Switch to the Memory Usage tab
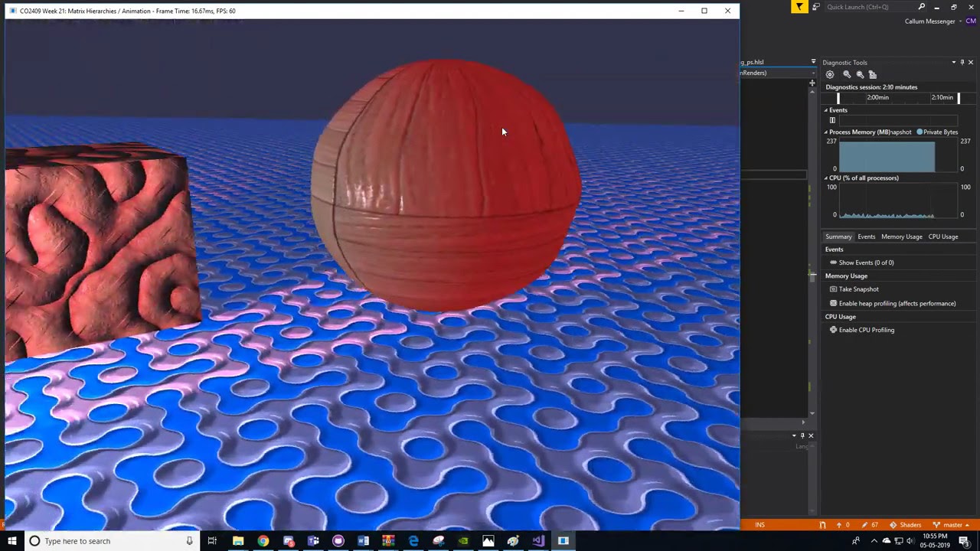The width and height of the screenshot is (980, 551). click(x=902, y=236)
